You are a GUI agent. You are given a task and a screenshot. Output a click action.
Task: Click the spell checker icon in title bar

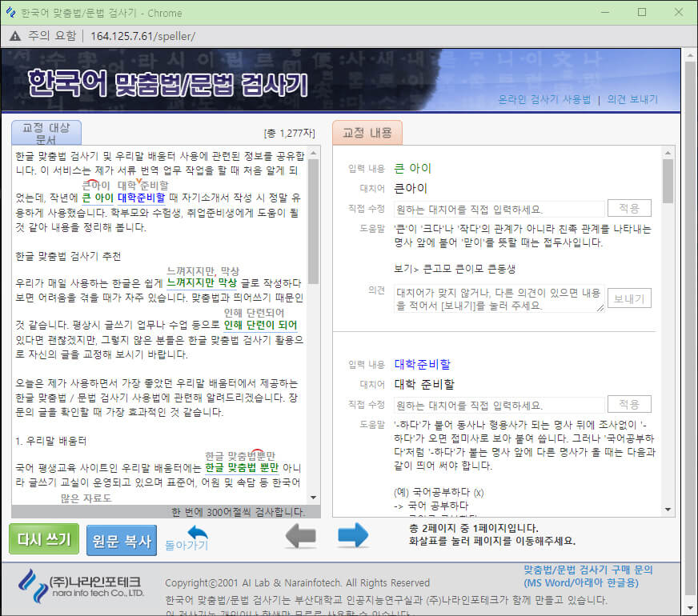pyautogui.click(x=13, y=13)
